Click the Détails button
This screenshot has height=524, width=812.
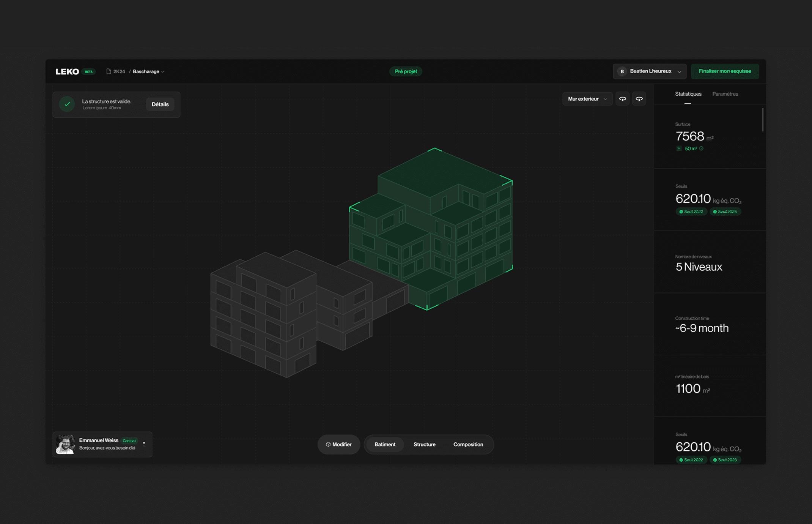tap(160, 104)
